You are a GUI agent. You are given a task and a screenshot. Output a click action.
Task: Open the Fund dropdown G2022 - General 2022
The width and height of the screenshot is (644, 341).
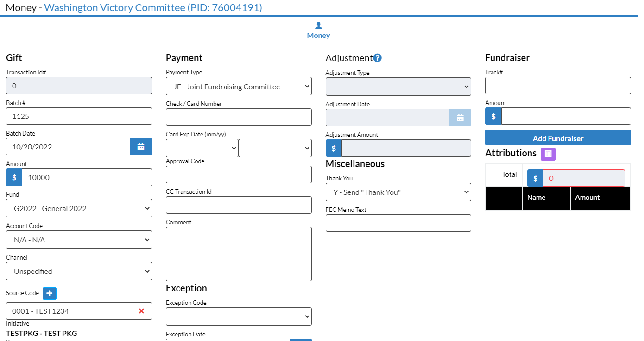click(x=79, y=208)
